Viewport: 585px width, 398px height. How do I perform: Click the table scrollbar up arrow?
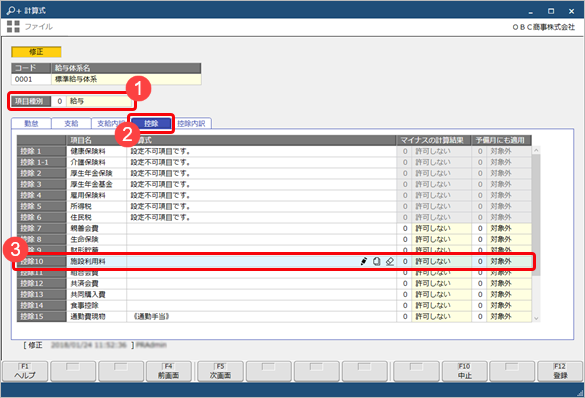click(536, 150)
